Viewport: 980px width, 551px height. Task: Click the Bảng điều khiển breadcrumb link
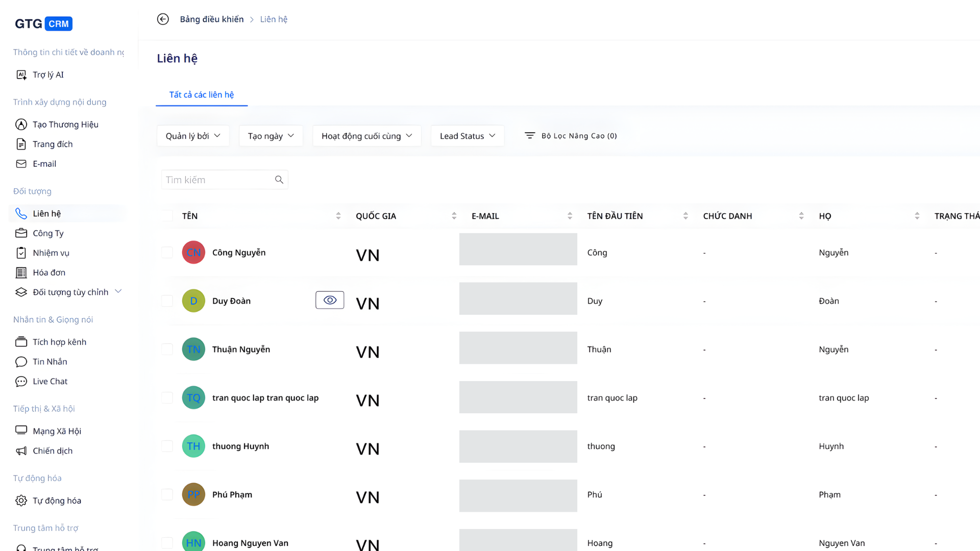[x=211, y=19]
